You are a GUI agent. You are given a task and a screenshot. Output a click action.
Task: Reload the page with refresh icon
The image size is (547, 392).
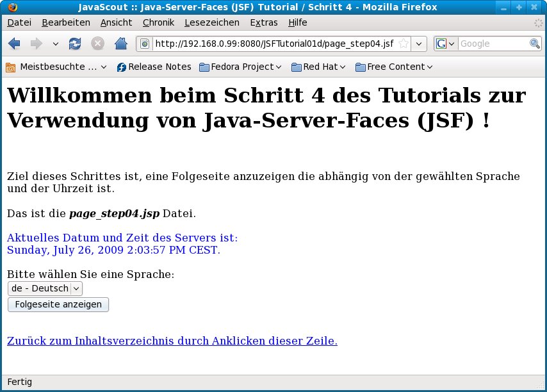coord(75,44)
